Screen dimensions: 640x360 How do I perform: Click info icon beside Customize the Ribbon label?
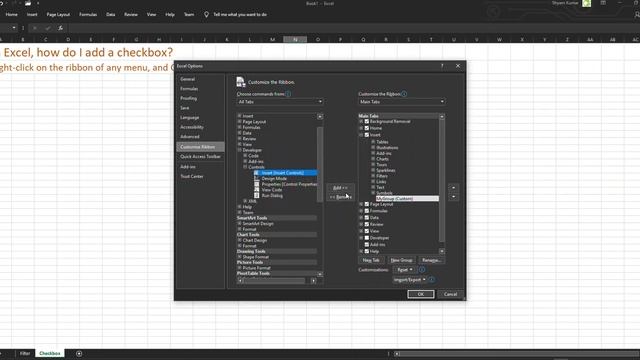click(x=404, y=94)
